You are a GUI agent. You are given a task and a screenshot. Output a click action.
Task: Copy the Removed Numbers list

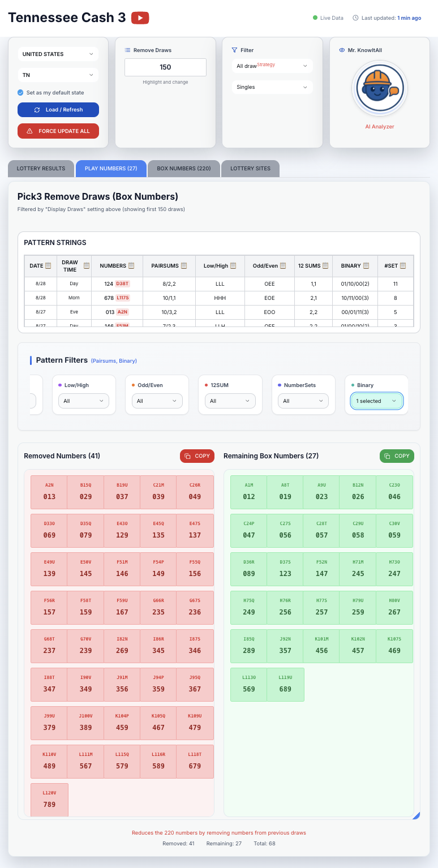(197, 456)
